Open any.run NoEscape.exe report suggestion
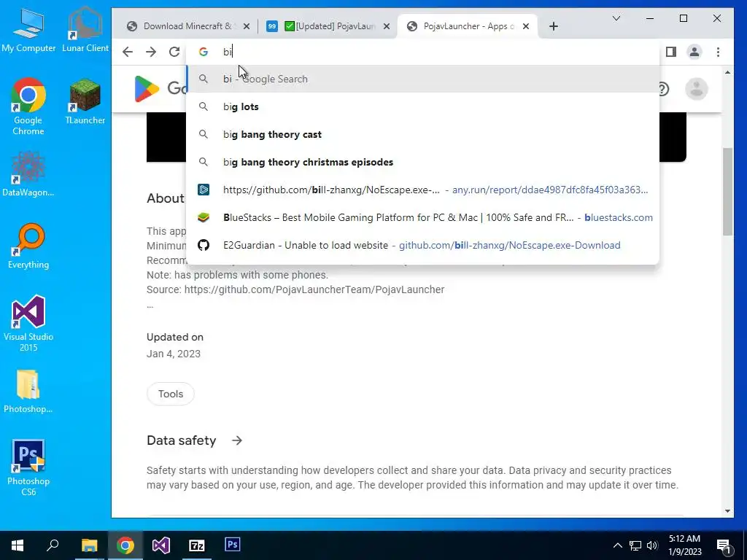This screenshot has height=560, width=747. click(423, 190)
